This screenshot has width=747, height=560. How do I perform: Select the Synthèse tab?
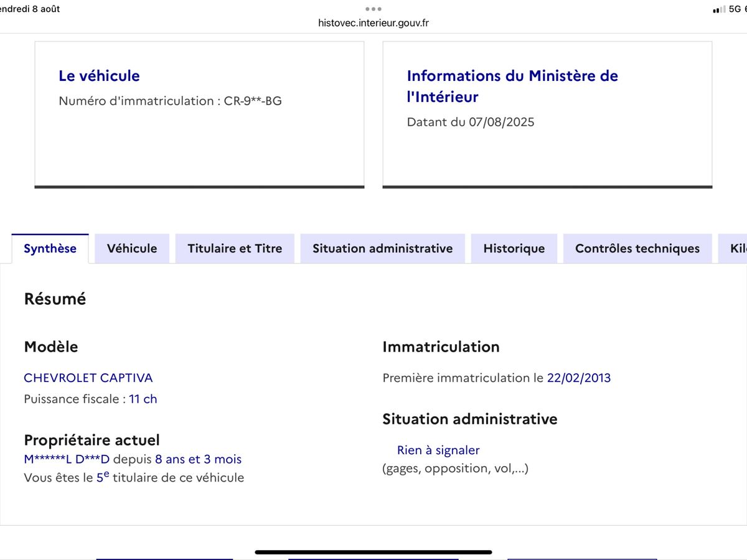50,248
